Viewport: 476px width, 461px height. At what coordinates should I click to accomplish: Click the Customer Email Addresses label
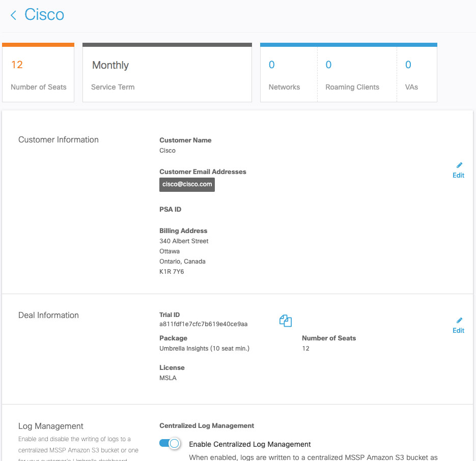coord(203,172)
